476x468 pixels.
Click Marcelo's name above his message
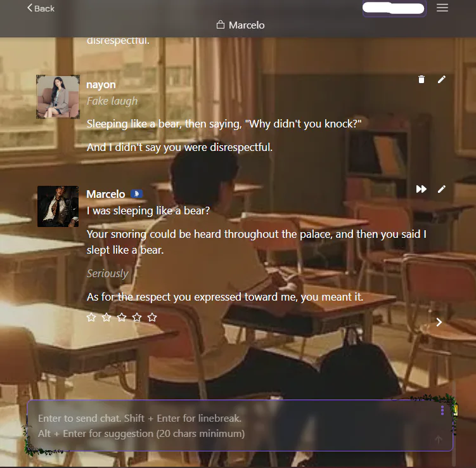point(106,194)
